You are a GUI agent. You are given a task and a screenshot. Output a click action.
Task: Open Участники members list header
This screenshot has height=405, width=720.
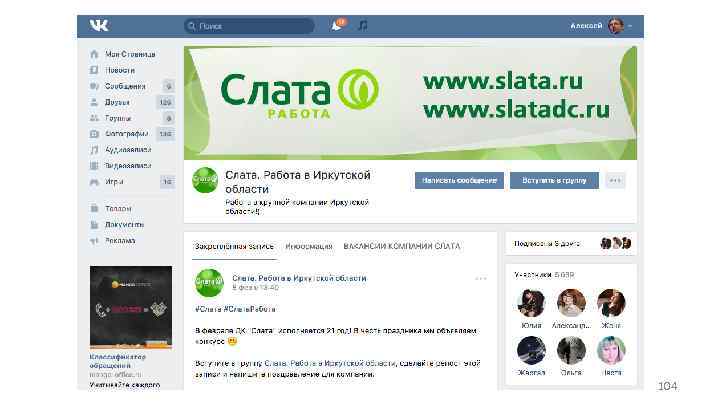click(x=544, y=275)
